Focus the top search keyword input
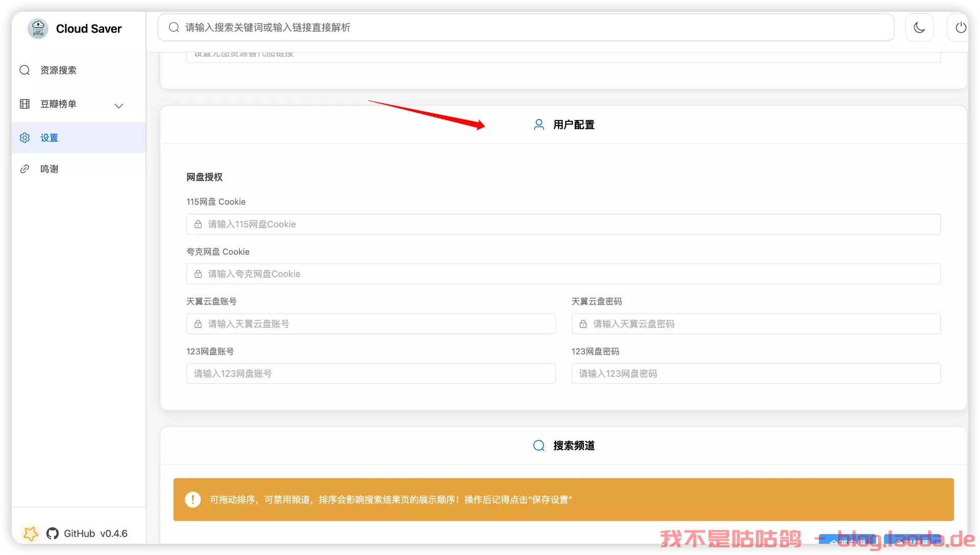 pyautogui.click(x=526, y=27)
